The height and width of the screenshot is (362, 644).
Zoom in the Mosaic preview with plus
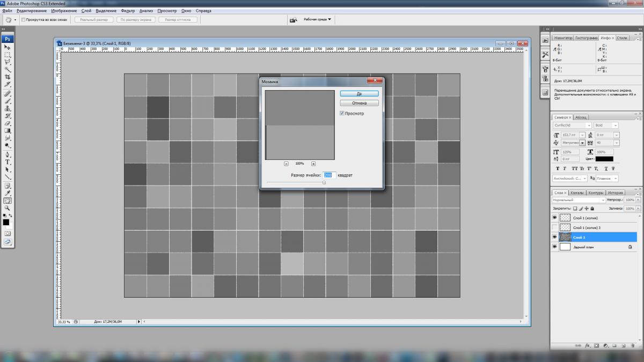click(313, 164)
